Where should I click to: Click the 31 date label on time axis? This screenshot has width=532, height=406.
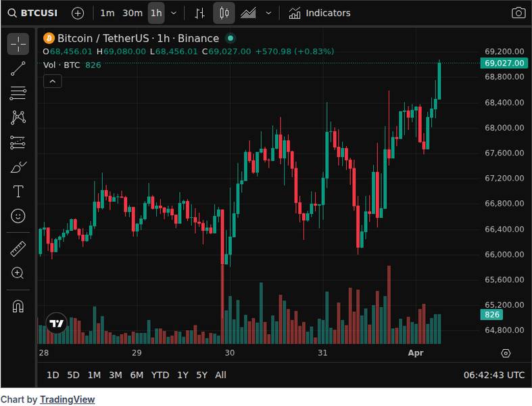[x=322, y=353]
